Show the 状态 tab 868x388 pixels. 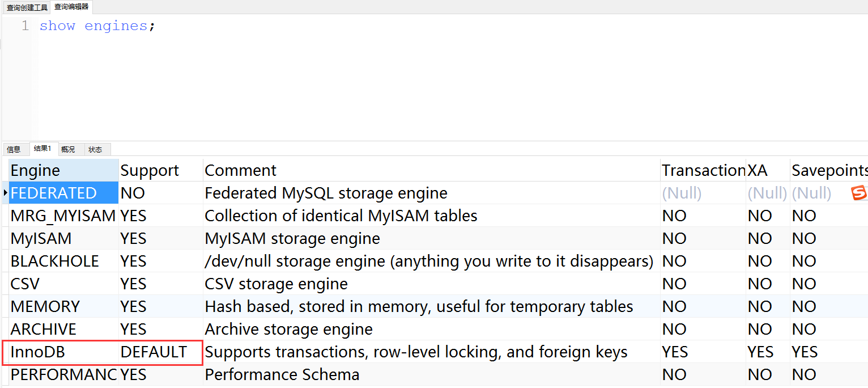96,149
